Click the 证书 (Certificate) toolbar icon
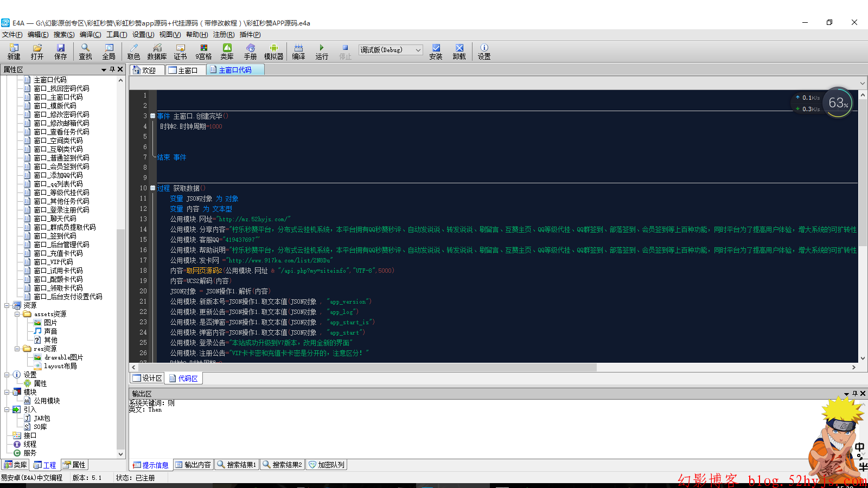Screen dimensions: 868x488 coord(180,52)
